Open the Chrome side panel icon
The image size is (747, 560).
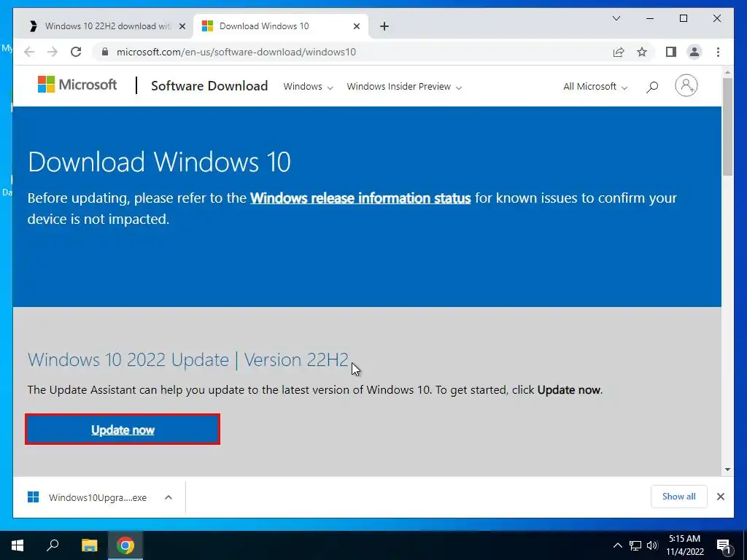pos(671,52)
